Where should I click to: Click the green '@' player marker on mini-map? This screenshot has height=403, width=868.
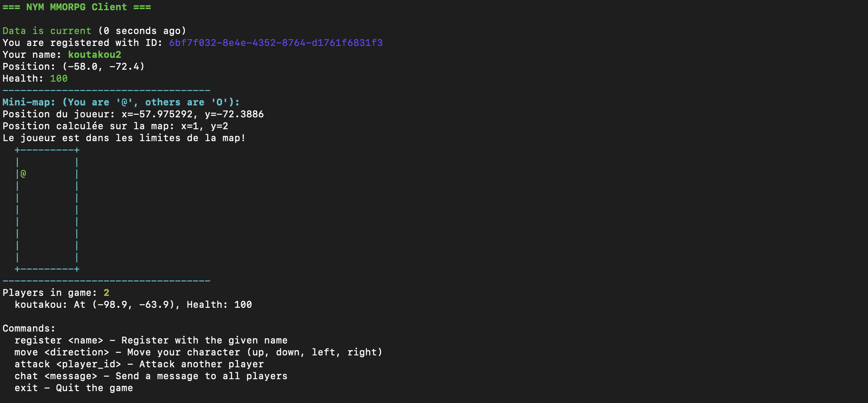click(x=23, y=173)
